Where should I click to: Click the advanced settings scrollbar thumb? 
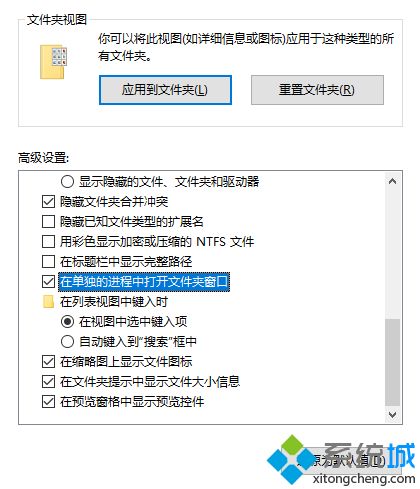[x=393, y=363]
